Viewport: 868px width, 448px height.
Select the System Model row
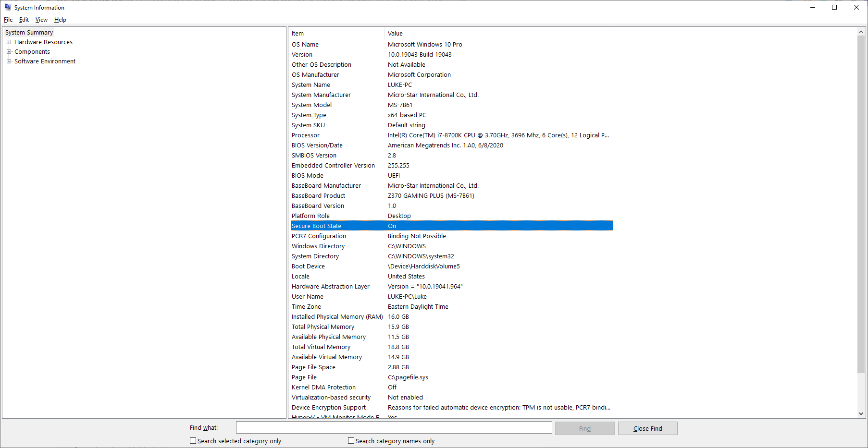point(452,105)
